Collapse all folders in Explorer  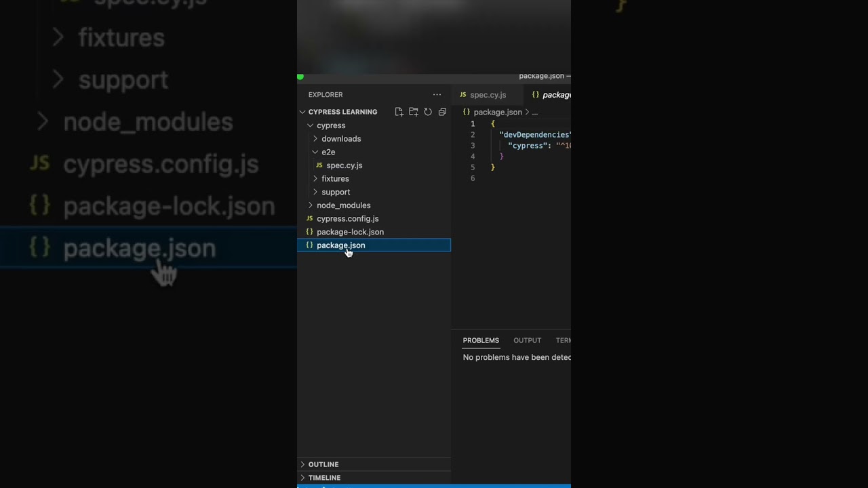442,112
